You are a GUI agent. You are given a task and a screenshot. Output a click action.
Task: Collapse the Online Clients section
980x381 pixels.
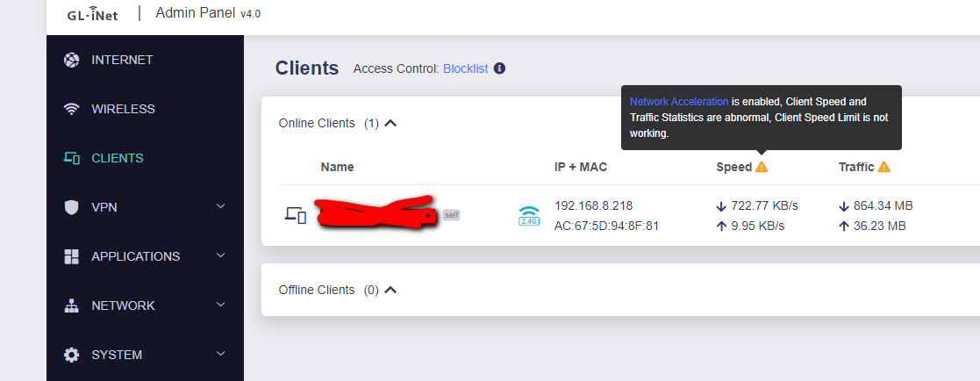390,123
